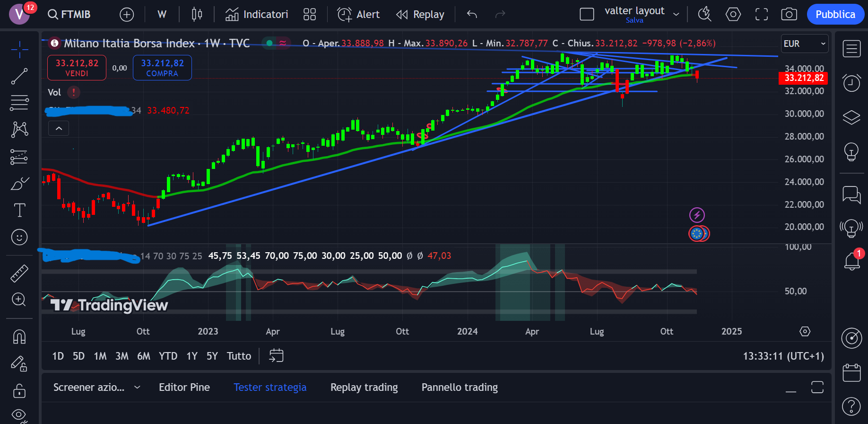Open symbol search FTMIB

pyautogui.click(x=69, y=15)
